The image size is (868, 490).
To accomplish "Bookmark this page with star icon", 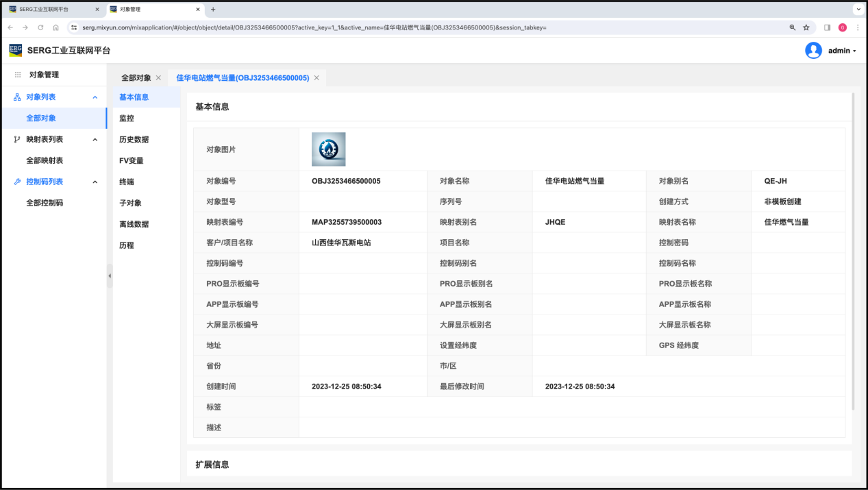I will tap(806, 27).
